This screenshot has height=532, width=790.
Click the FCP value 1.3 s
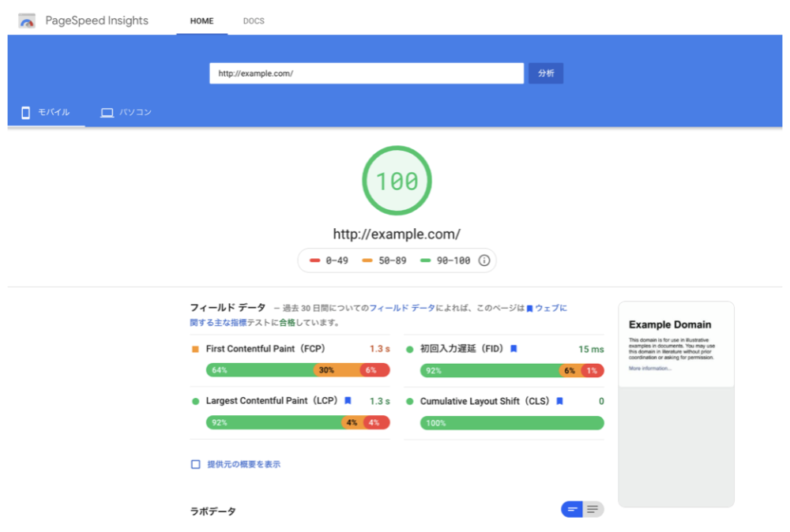(379, 349)
